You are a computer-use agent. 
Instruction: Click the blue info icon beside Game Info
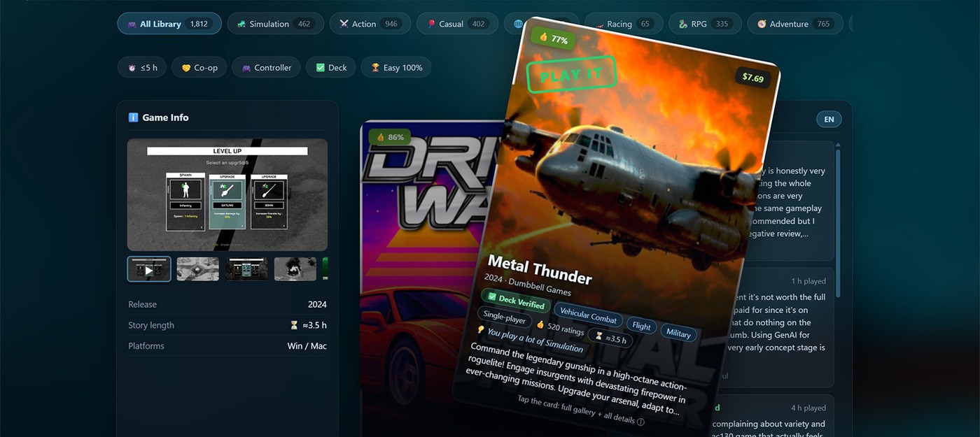[133, 117]
